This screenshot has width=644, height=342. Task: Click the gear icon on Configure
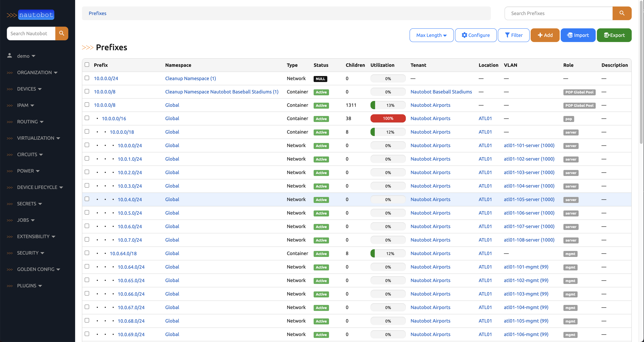tap(464, 35)
